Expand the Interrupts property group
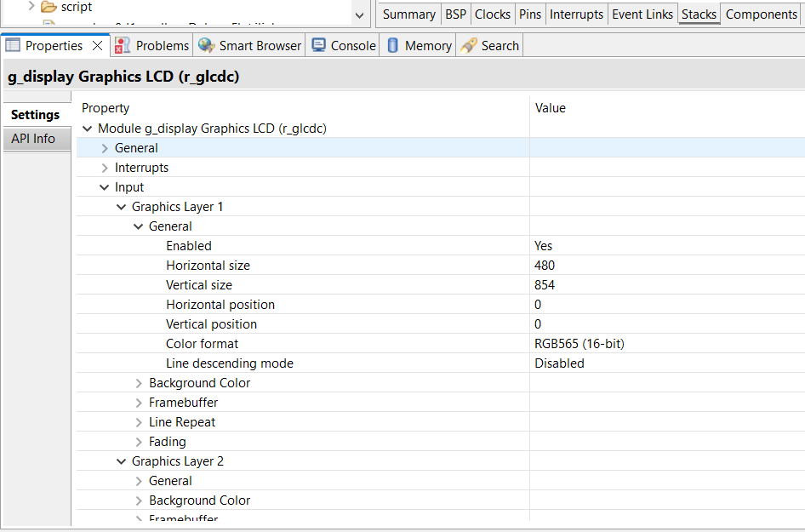 pos(105,168)
